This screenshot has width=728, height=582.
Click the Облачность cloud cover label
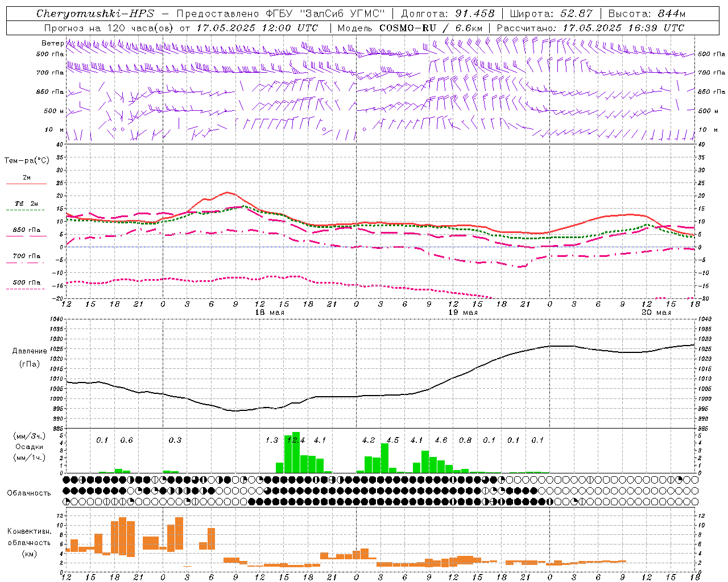[x=29, y=493]
